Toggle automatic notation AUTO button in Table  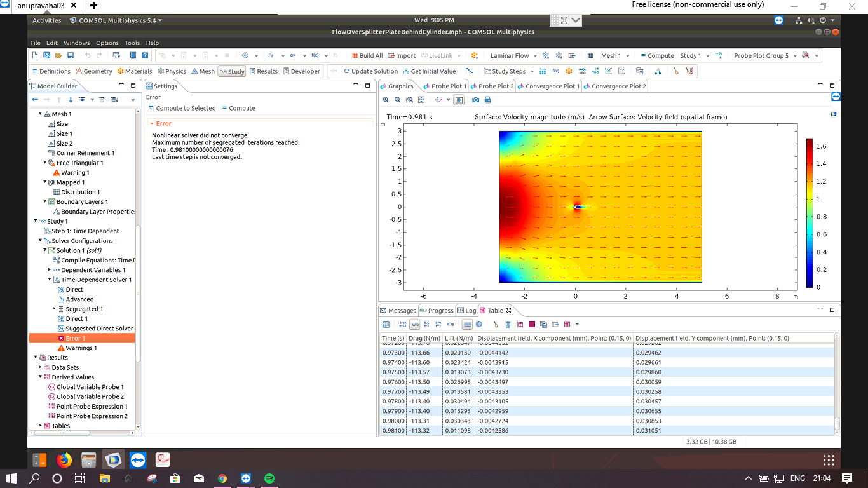(415, 324)
